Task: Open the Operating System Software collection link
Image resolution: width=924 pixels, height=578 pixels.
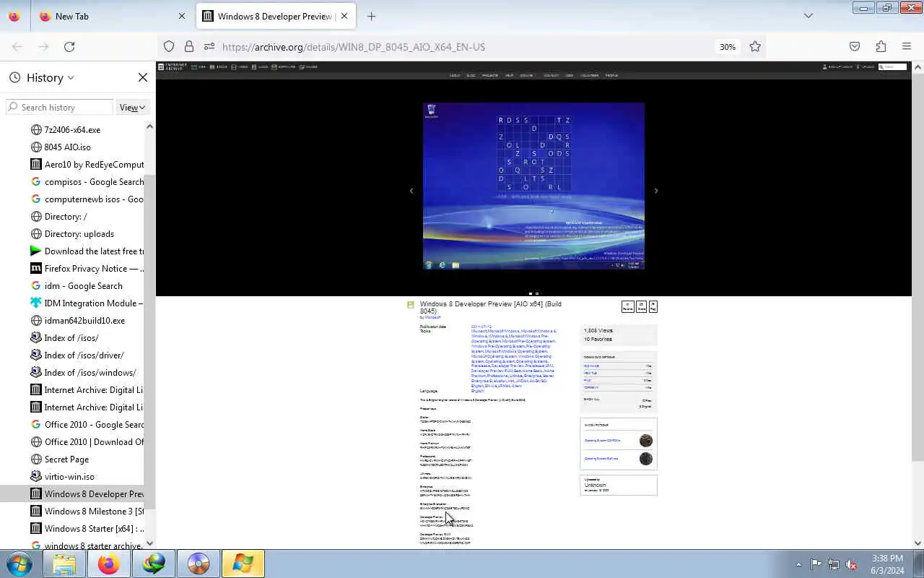Action: (x=601, y=458)
